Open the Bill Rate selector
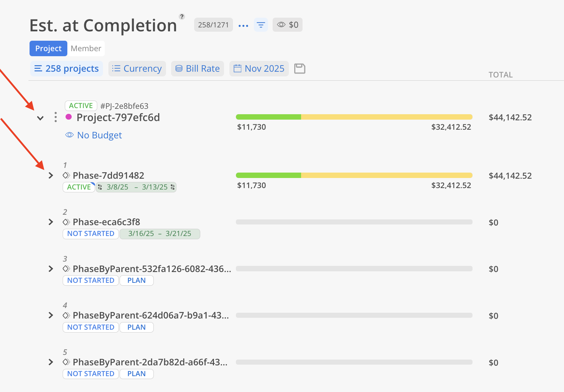Screen dimensions: 564x392 198,68
